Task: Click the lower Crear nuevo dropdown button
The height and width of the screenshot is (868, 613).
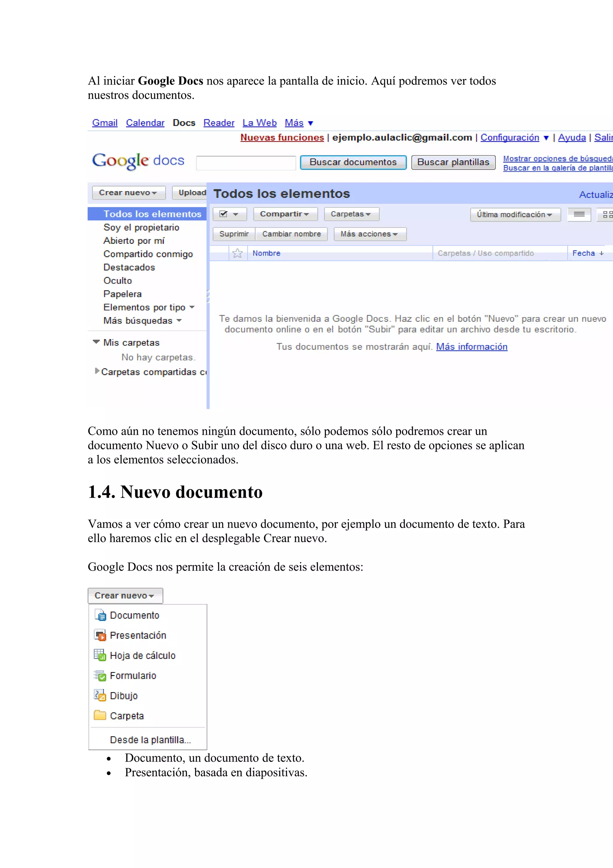Action: pyautogui.click(x=125, y=596)
